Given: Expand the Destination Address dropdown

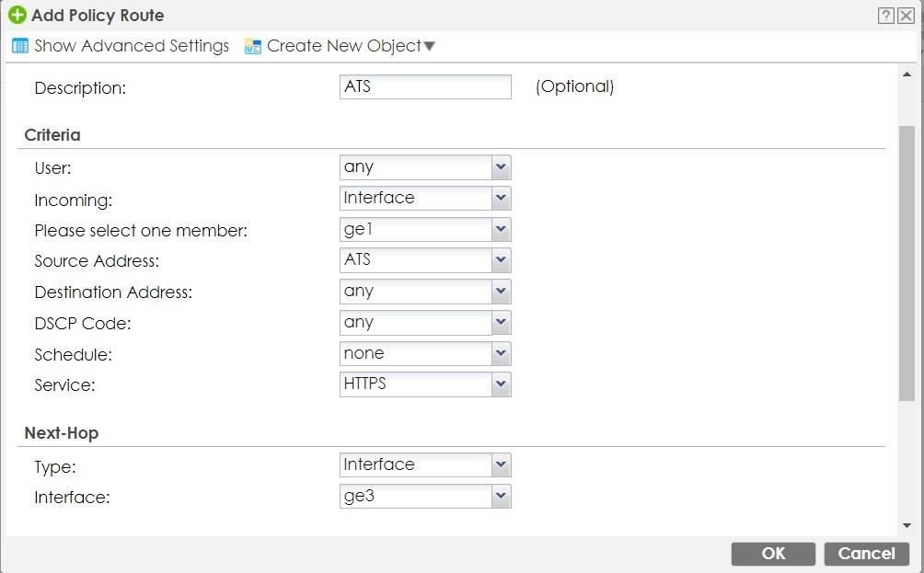Looking at the screenshot, I should [501, 292].
